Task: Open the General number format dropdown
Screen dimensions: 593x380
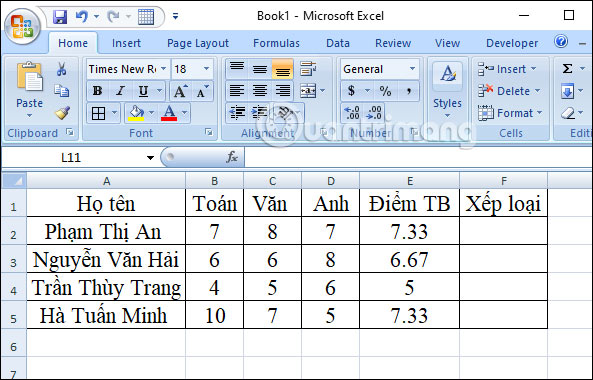Action: 412,69
